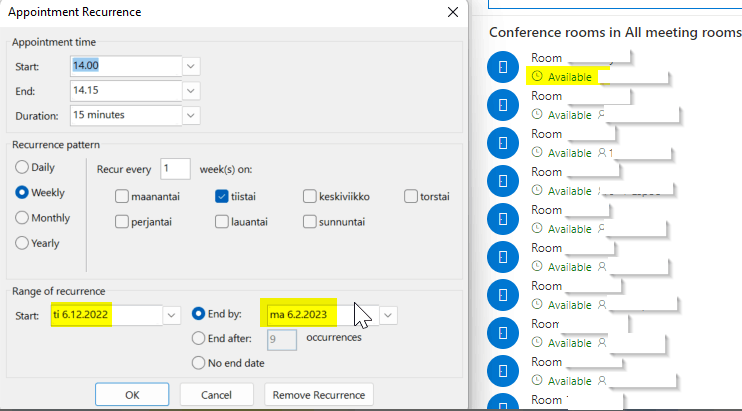Confirm recurrence with the OK button

click(132, 394)
